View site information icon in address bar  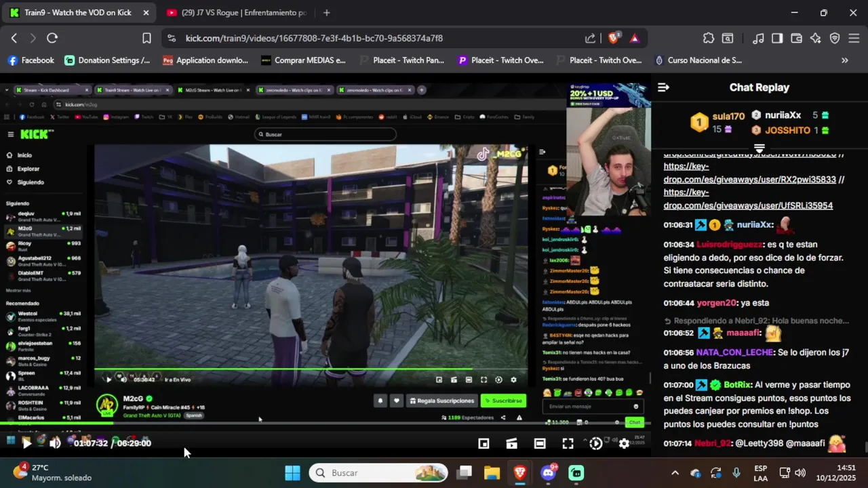[171, 39]
